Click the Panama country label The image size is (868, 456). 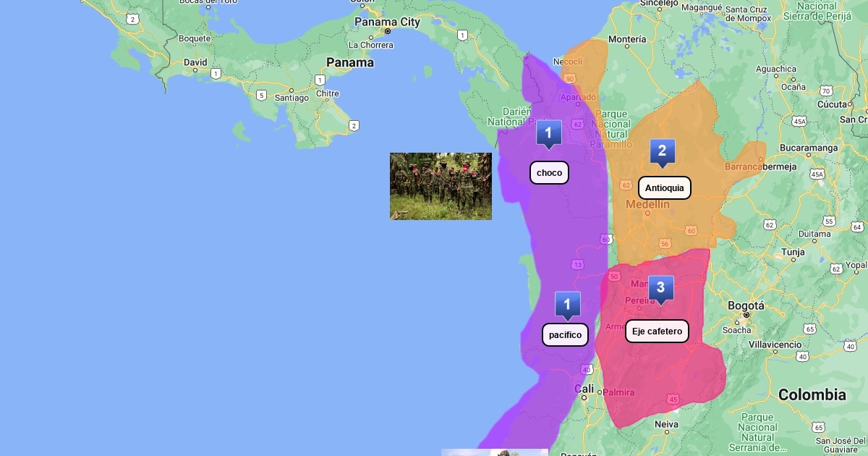point(350,63)
